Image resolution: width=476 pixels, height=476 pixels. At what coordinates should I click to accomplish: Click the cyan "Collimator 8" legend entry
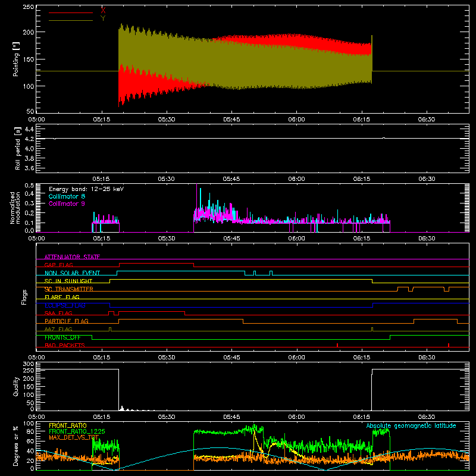67,196
